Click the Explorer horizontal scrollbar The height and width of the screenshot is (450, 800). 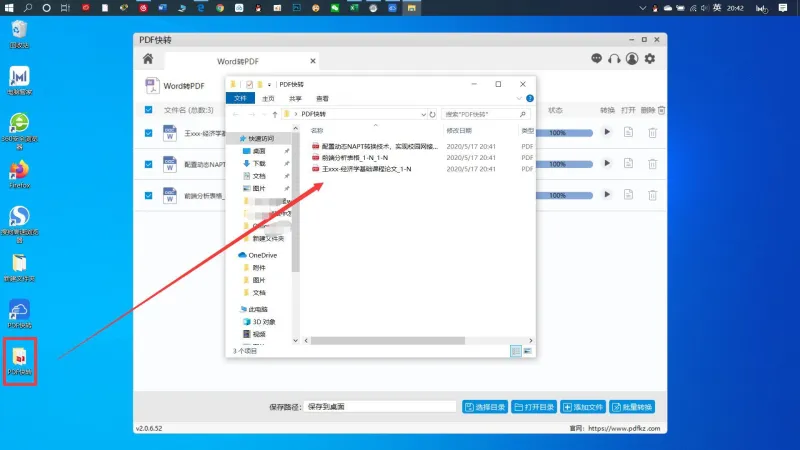click(388, 340)
